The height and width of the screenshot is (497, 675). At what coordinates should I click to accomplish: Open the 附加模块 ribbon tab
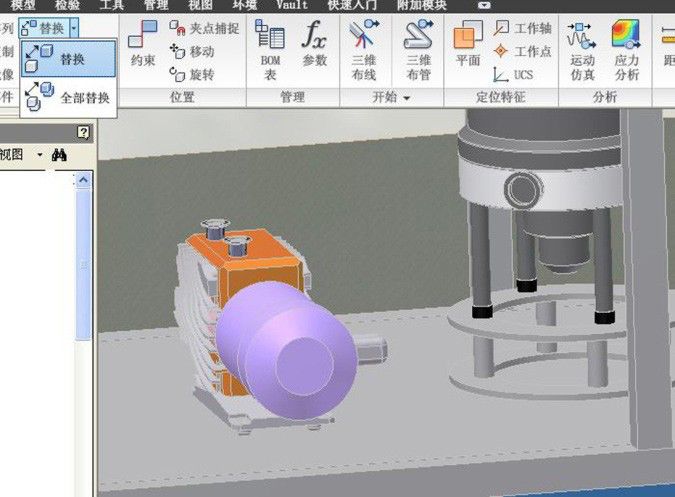(x=422, y=5)
